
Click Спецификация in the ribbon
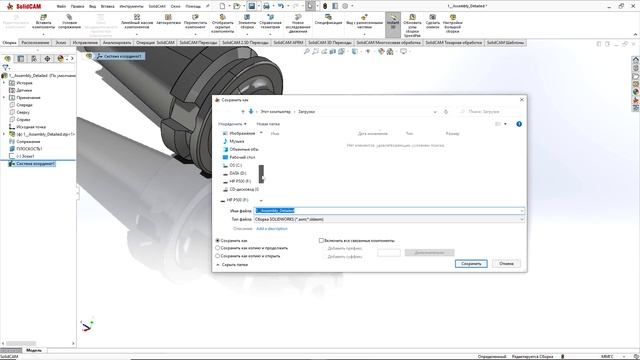[x=328, y=20]
